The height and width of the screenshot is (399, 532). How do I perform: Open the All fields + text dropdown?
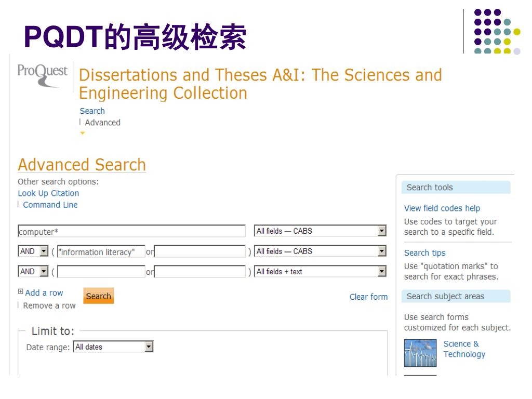coord(320,272)
